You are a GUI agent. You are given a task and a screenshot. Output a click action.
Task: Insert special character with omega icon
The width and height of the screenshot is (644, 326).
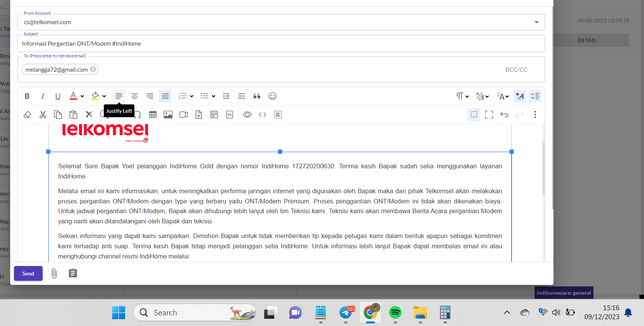[x=137, y=115]
